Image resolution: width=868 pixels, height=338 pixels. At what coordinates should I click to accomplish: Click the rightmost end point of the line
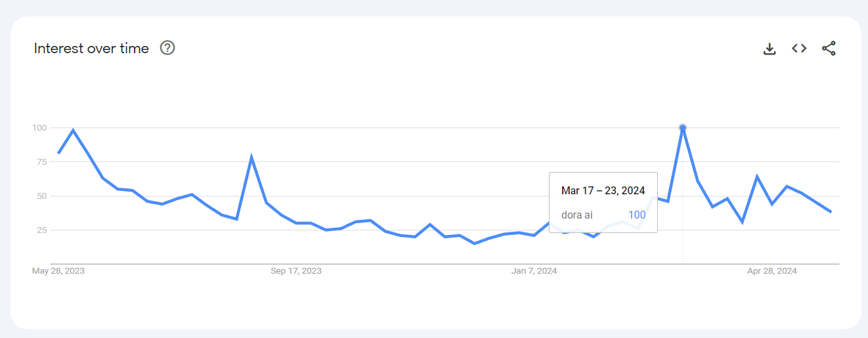point(831,212)
